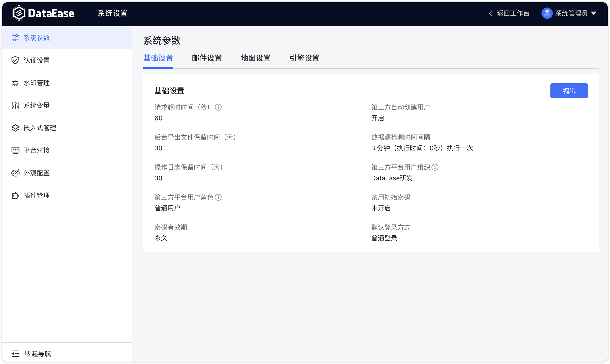Screen dimensions: 610x364
Task: Click the 嵌入式管理 layers icon
Action: (x=15, y=128)
